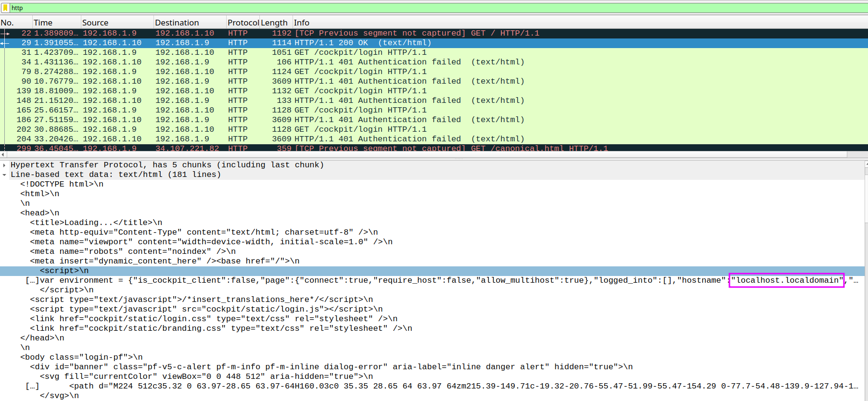
Task: Click length 3609 in packet 90
Action: [x=281, y=81]
